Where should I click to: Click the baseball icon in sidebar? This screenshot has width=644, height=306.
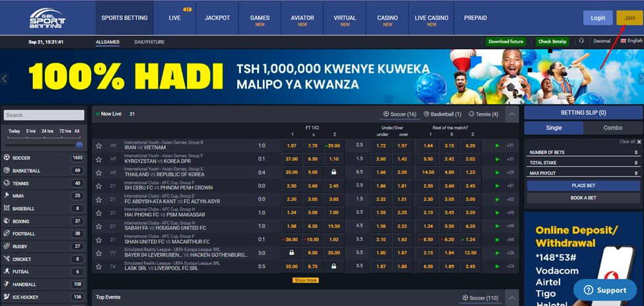pos(7,208)
